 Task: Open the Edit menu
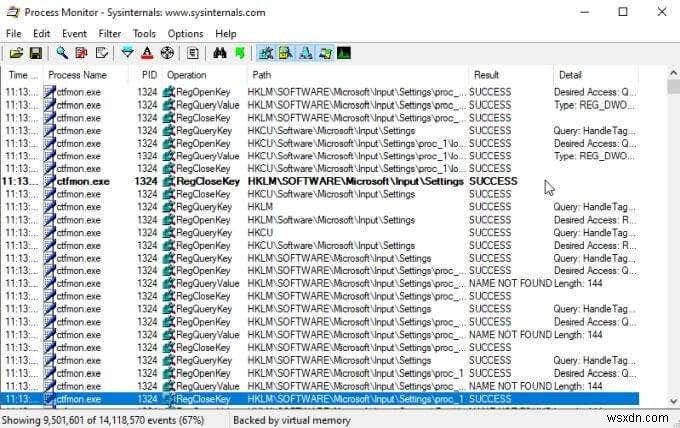[x=42, y=33]
